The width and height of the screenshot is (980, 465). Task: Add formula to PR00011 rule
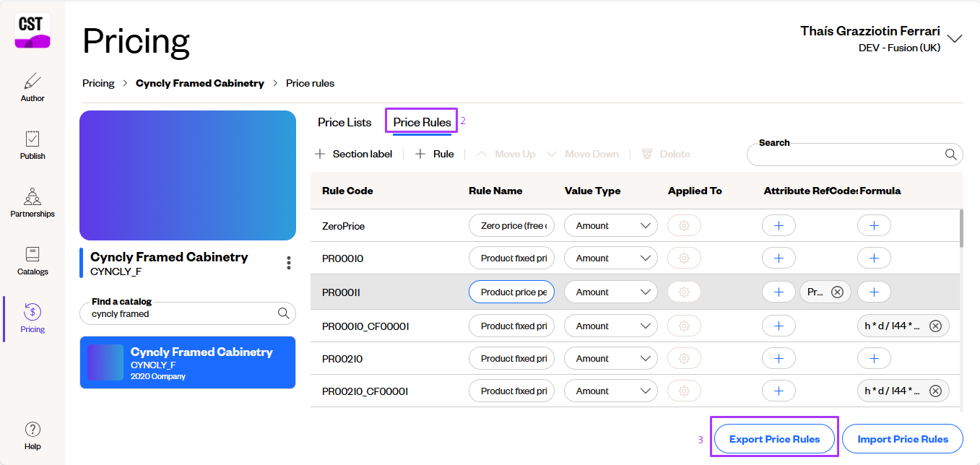874,292
